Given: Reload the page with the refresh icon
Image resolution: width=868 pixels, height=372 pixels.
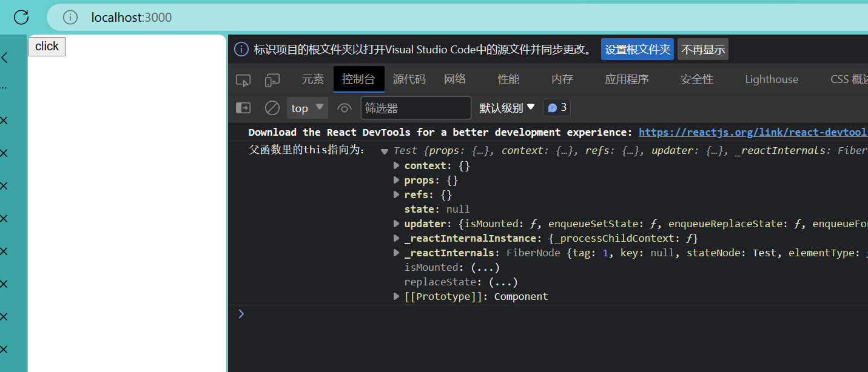Looking at the screenshot, I should click(x=21, y=17).
